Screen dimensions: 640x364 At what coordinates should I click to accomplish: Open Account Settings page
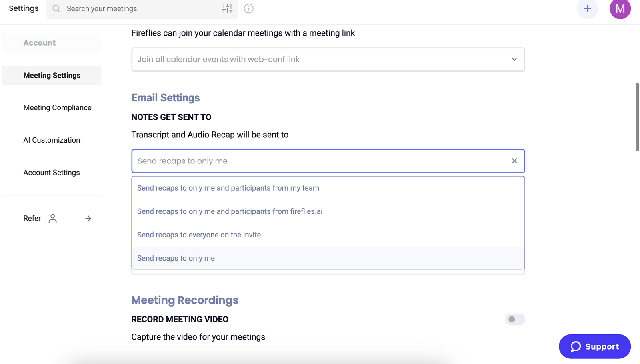[x=52, y=173]
